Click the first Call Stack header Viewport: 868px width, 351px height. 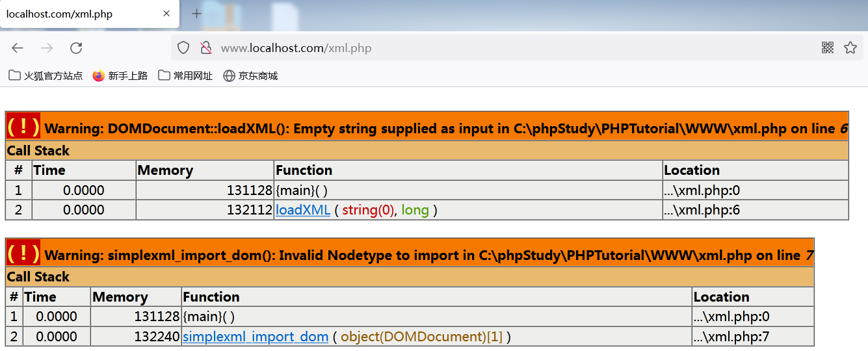(38, 151)
